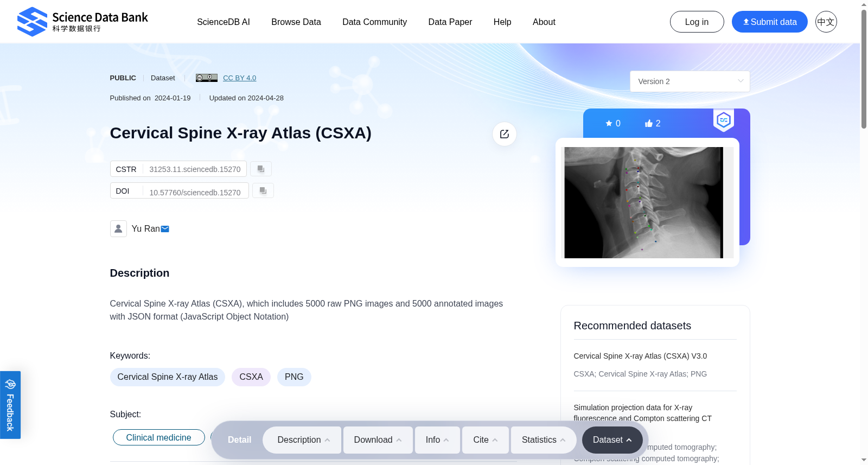Image resolution: width=868 pixels, height=465 pixels.
Task: Open the Version 2 dropdown
Action: [690, 81]
